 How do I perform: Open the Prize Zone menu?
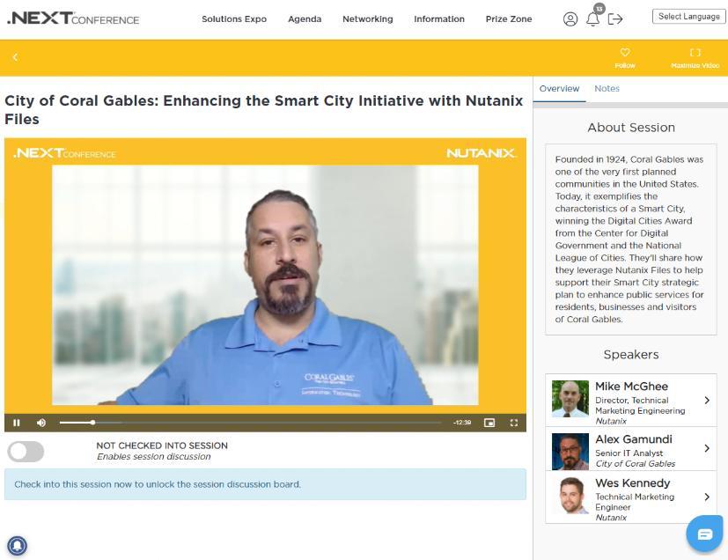pos(509,19)
